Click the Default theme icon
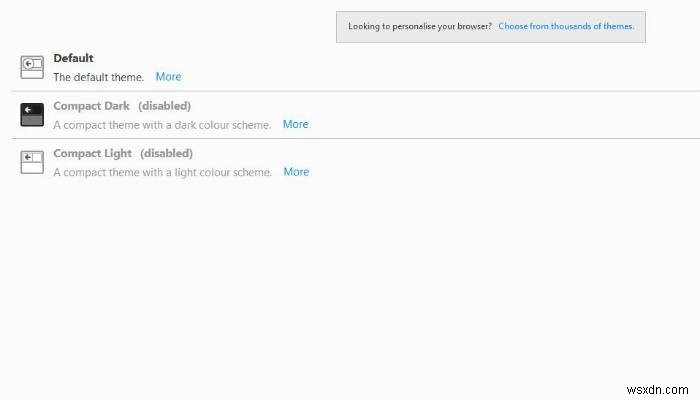The height and width of the screenshot is (400, 700). click(x=32, y=67)
